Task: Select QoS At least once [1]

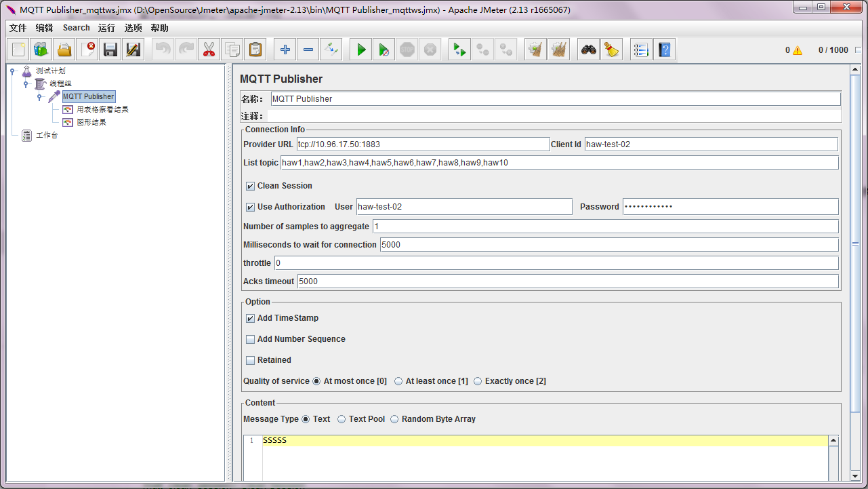Action: pos(398,381)
